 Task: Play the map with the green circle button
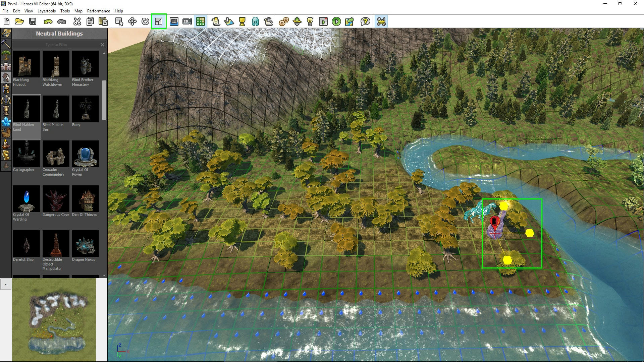pos(336,22)
